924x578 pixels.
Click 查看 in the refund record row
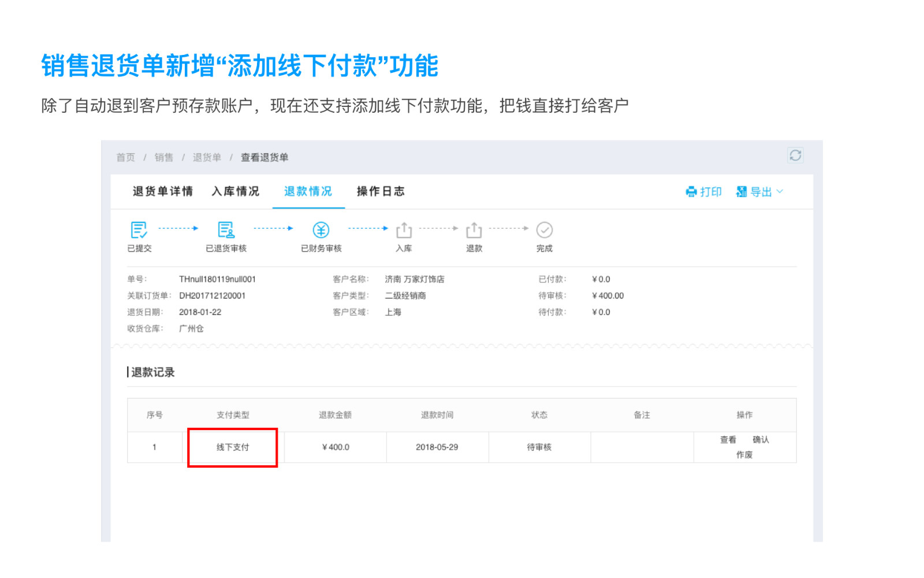tap(728, 440)
